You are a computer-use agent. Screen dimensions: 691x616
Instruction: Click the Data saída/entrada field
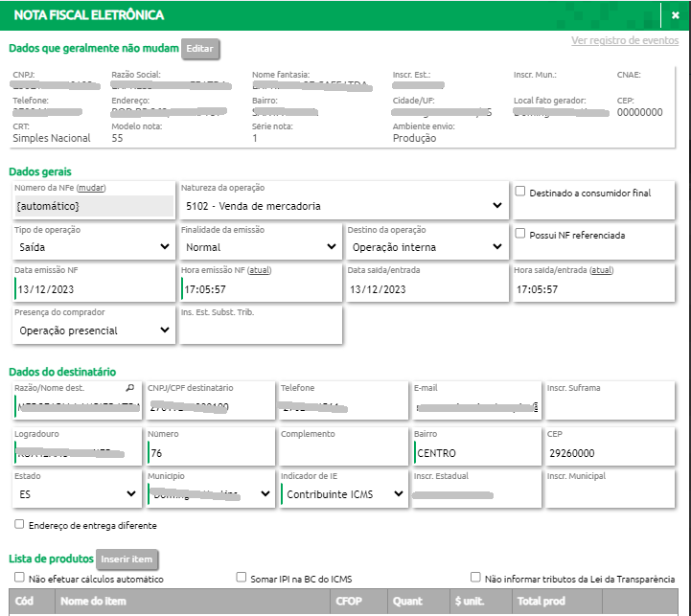click(x=427, y=289)
